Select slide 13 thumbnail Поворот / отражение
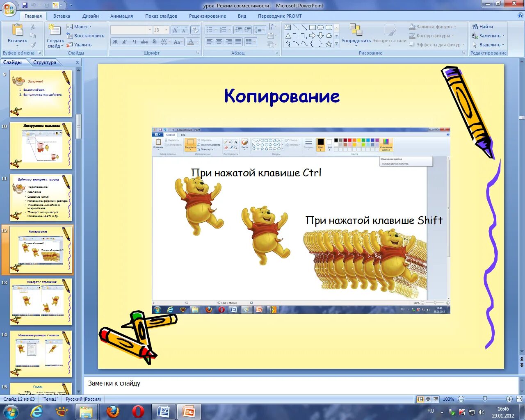 (x=41, y=301)
